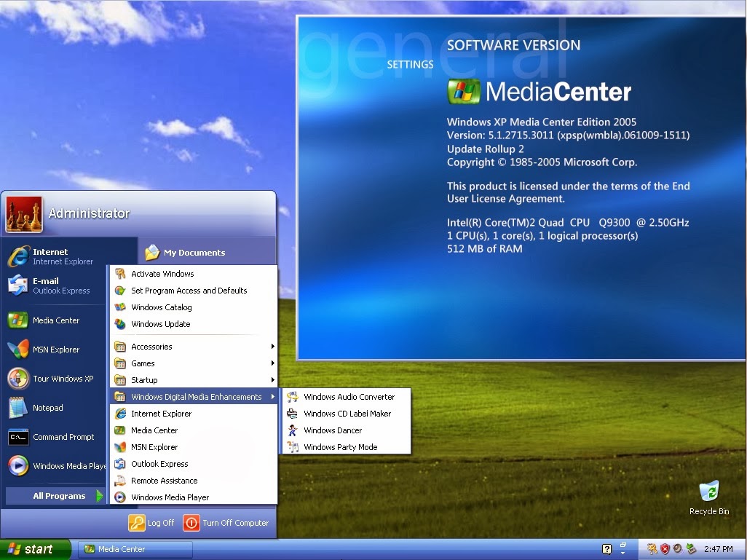Viewport: 747px width, 560px height.
Task: Click the Log Off button
Action: 151,523
